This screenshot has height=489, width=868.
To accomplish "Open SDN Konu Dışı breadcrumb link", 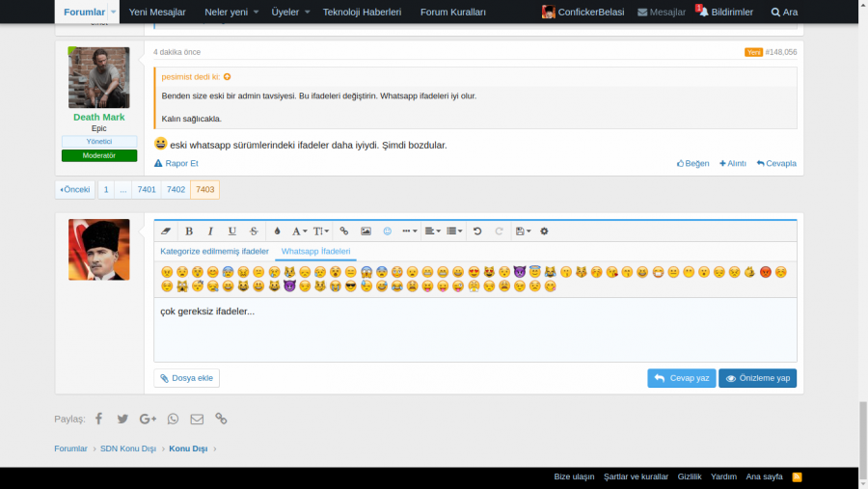I will tap(128, 448).
